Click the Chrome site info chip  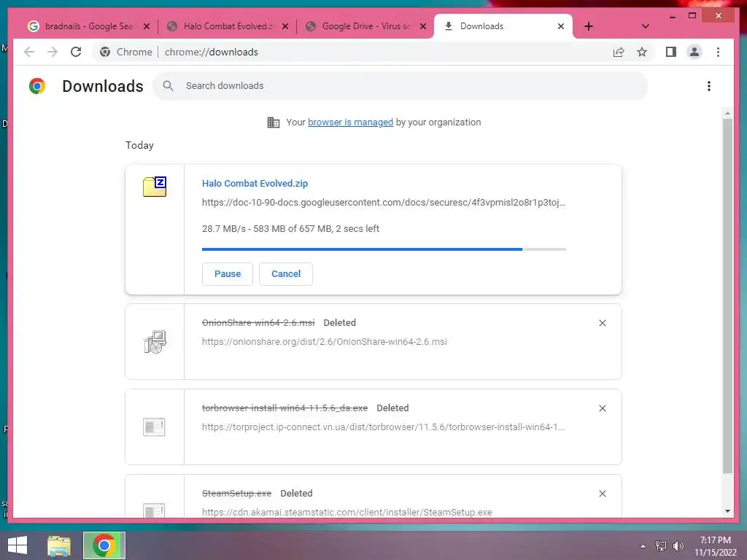pyautogui.click(x=125, y=52)
